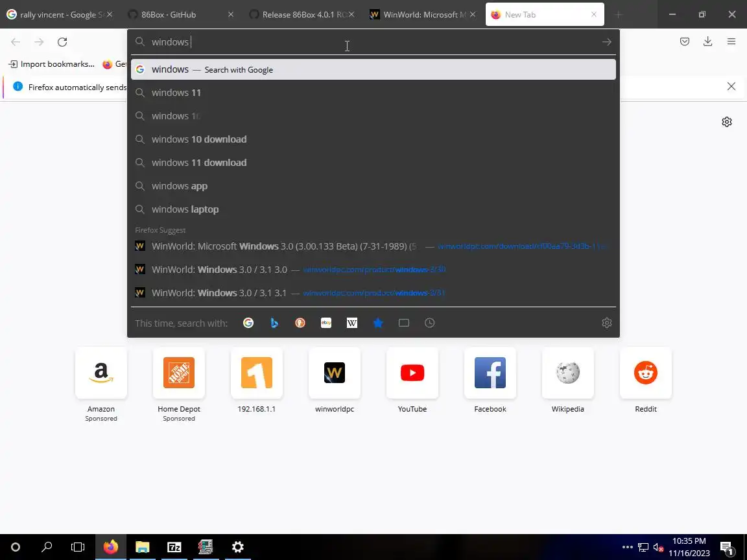The width and height of the screenshot is (747, 560).
Task: Click the Reload page icon
Action: (x=62, y=42)
